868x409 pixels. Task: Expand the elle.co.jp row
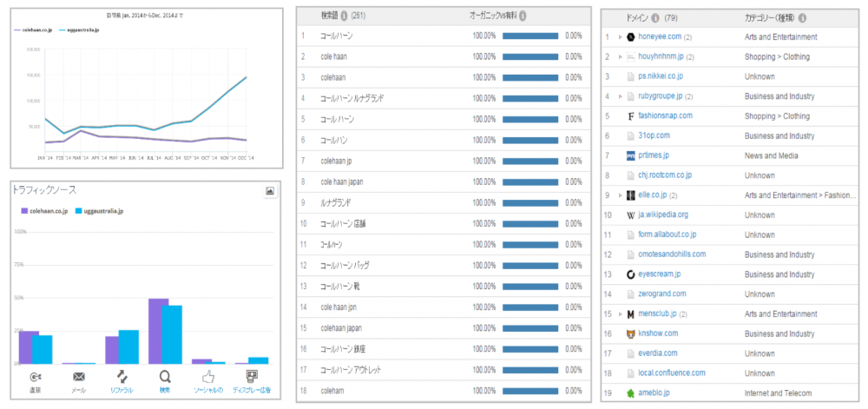pyautogui.click(x=621, y=195)
